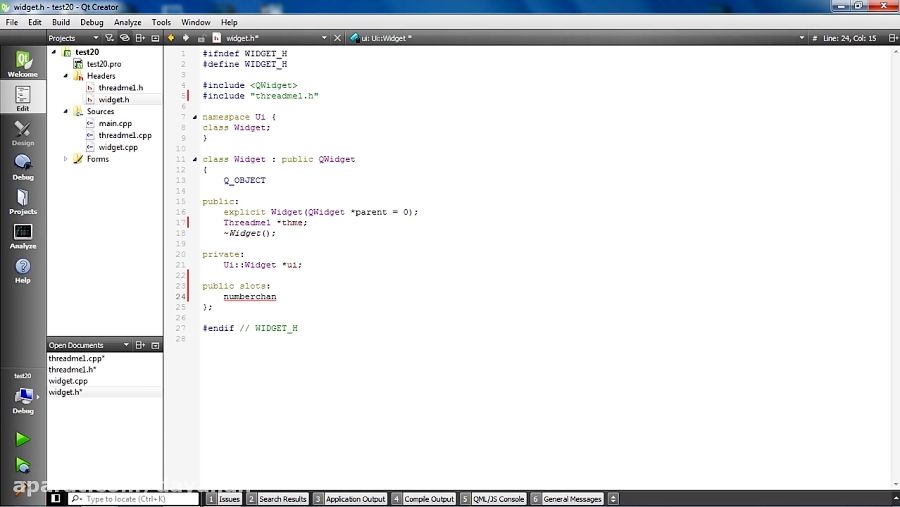
Task: Switch to Design mode
Action: tap(22, 133)
